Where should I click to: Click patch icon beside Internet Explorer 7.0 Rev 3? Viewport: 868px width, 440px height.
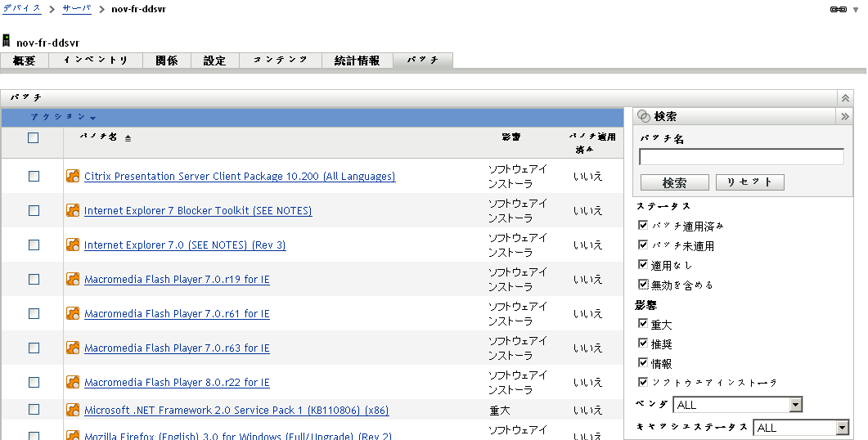[73, 245]
